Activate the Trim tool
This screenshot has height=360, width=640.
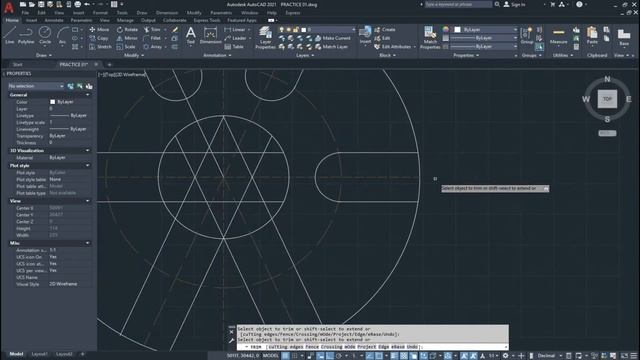[x=152, y=29]
